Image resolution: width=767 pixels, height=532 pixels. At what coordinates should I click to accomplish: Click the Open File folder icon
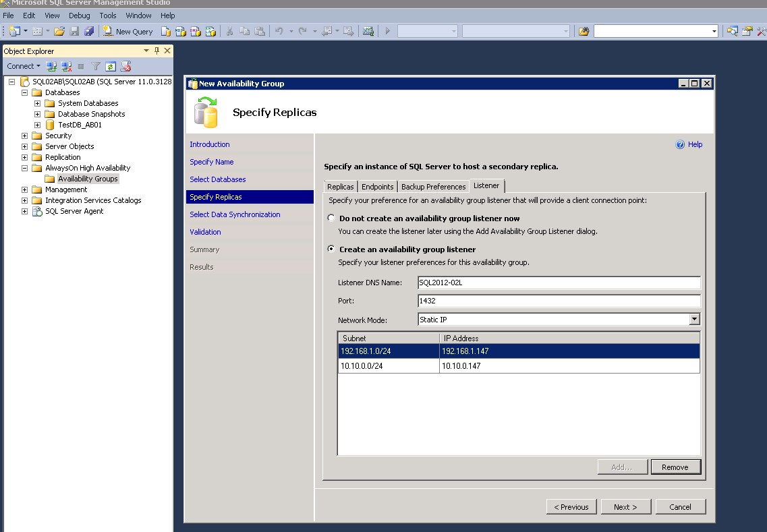(59, 31)
